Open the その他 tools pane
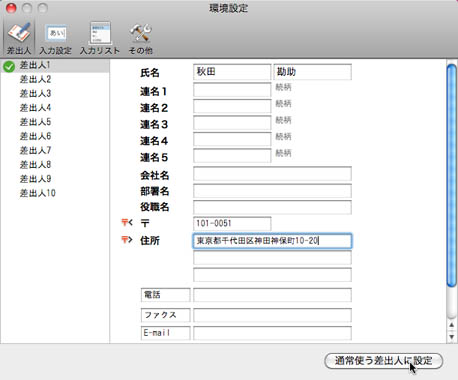The height and width of the screenshot is (380, 458). pos(140,39)
